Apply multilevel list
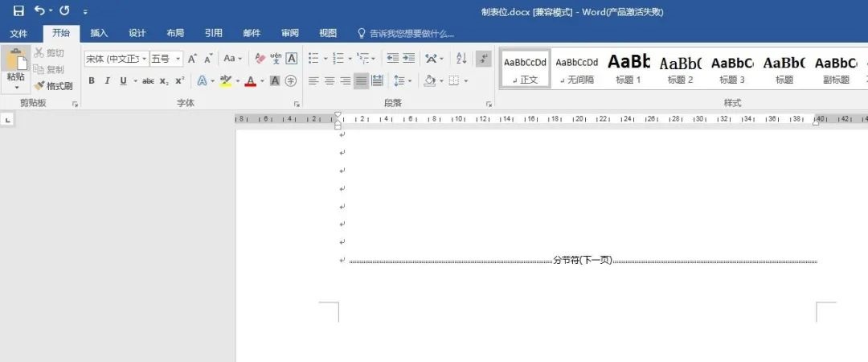The image size is (868, 362). click(362, 58)
